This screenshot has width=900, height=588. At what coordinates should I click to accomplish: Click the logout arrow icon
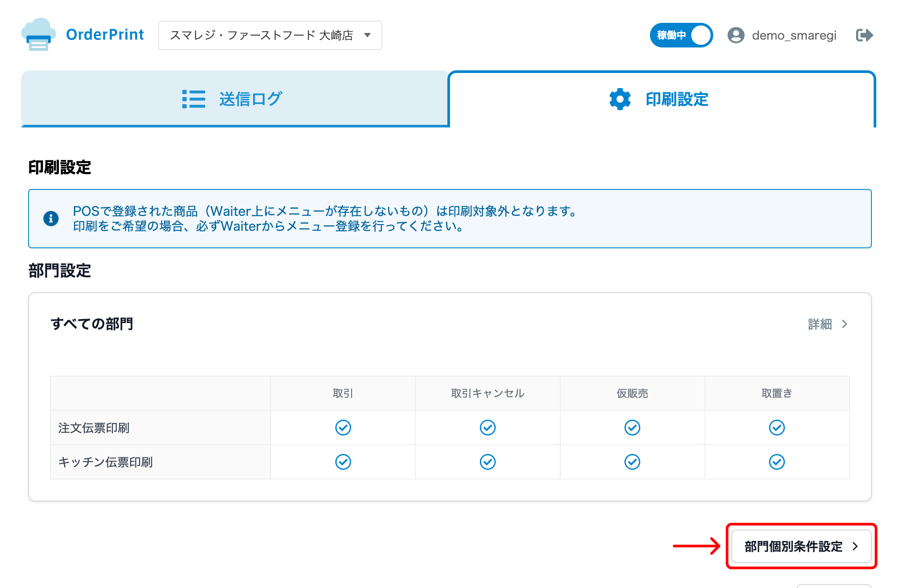point(864,35)
